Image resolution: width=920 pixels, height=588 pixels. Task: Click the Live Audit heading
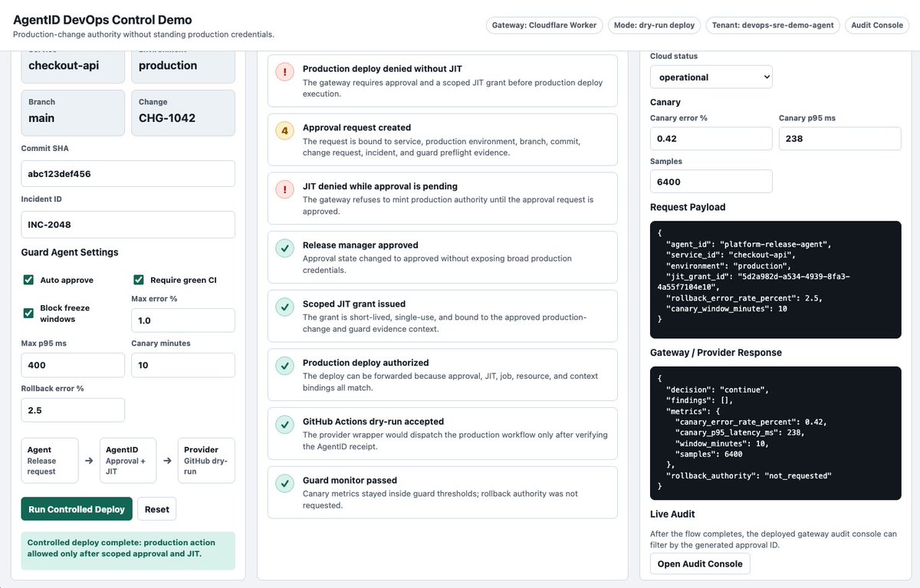(672, 514)
